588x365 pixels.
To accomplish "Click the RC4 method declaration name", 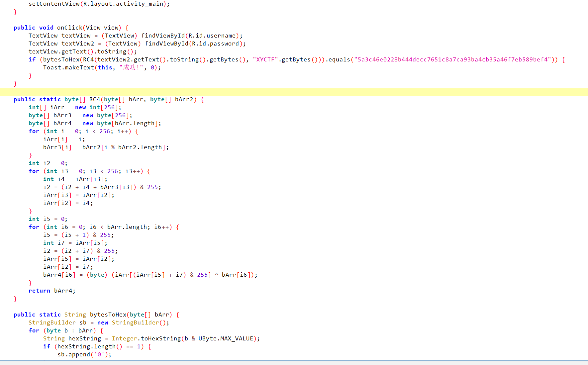I will pos(95,99).
